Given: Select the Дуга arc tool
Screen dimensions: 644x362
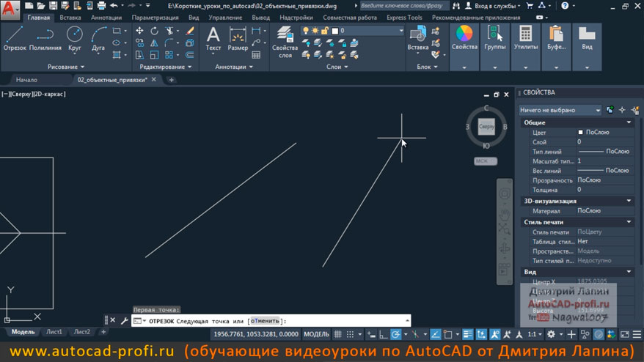Looking at the screenshot, I should pyautogui.click(x=98, y=39).
